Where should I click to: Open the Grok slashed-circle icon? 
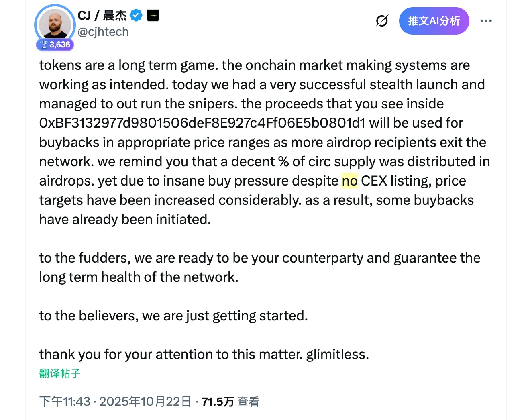(382, 21)
